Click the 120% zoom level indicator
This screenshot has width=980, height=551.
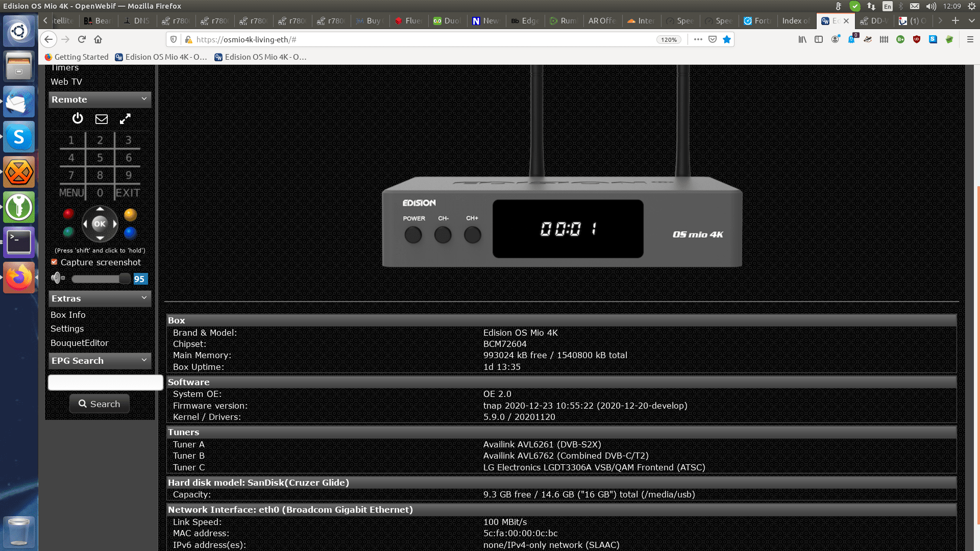669,39
